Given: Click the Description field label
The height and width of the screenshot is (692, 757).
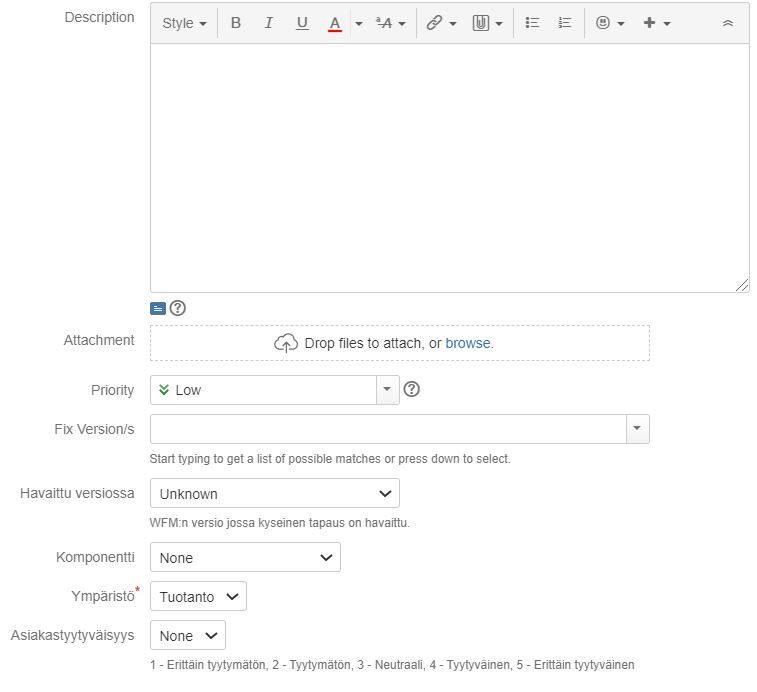Looking at the screenshot, I should 99,17.
